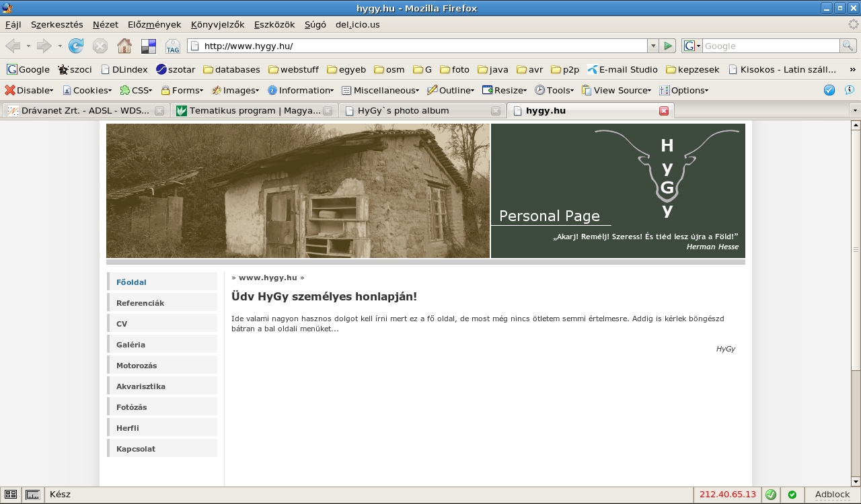Close the hygy.hu tab
Viewport: 861px width, 504px height.
[x=664, y=111]
